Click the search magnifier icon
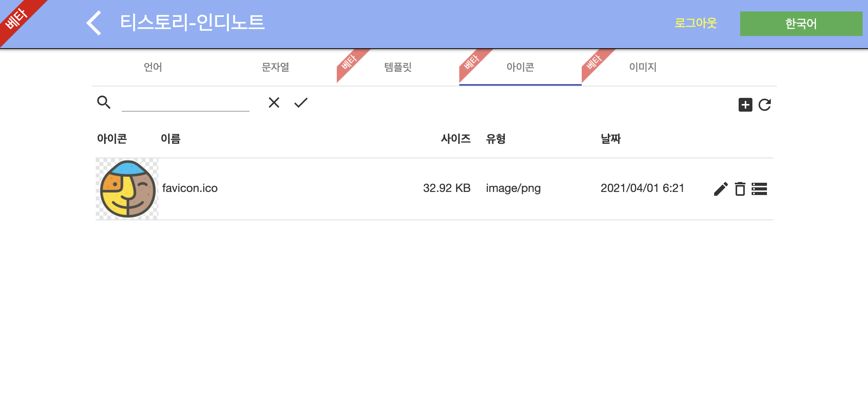Image resolution: width=868 pixels, height=416 pixels. 104,102
